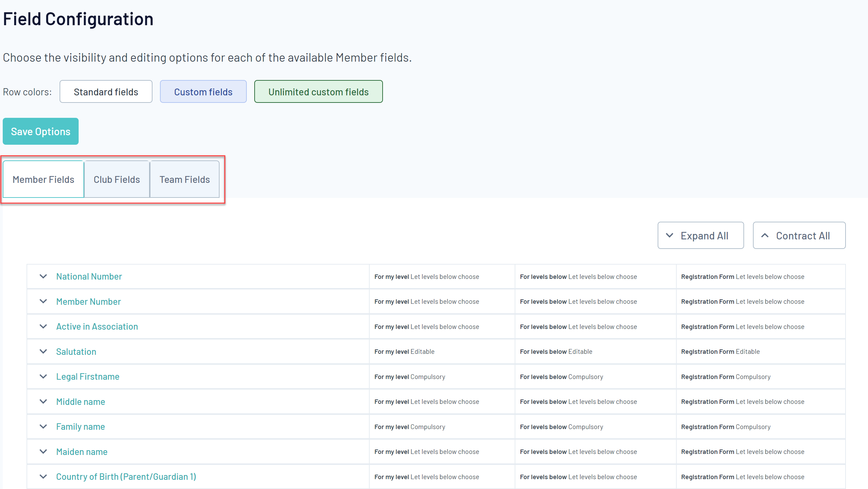Open Family name row via chevron
Image resolution: width=868 pixels, height=489 pixels.
[x=43, y=427]
